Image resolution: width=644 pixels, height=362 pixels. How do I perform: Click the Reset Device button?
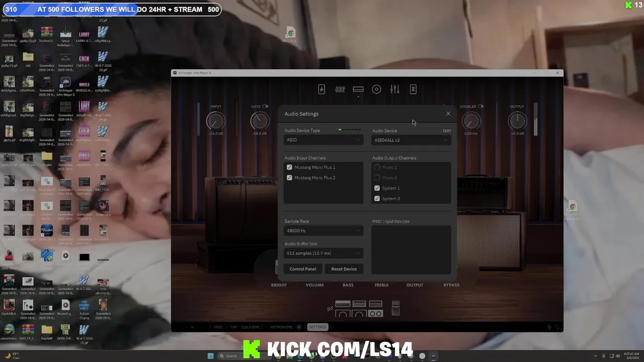tap(344, 269)
